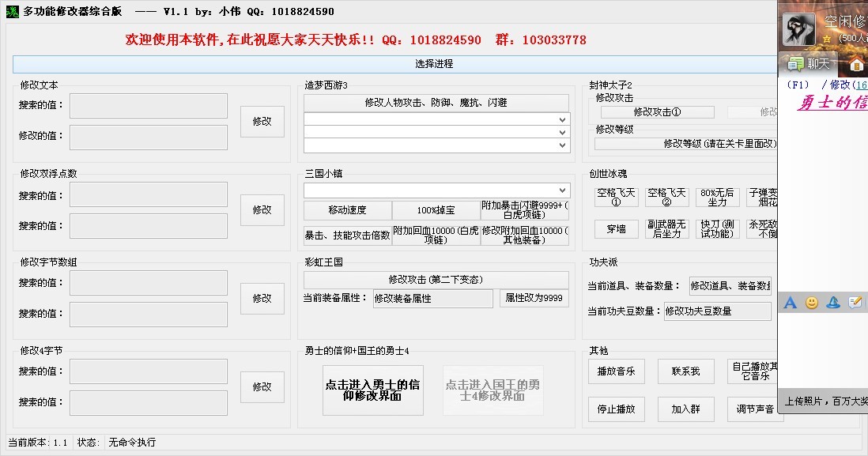Click the 穿墙 button
This screenshot has height=456, width=868.
click(616, 229)
